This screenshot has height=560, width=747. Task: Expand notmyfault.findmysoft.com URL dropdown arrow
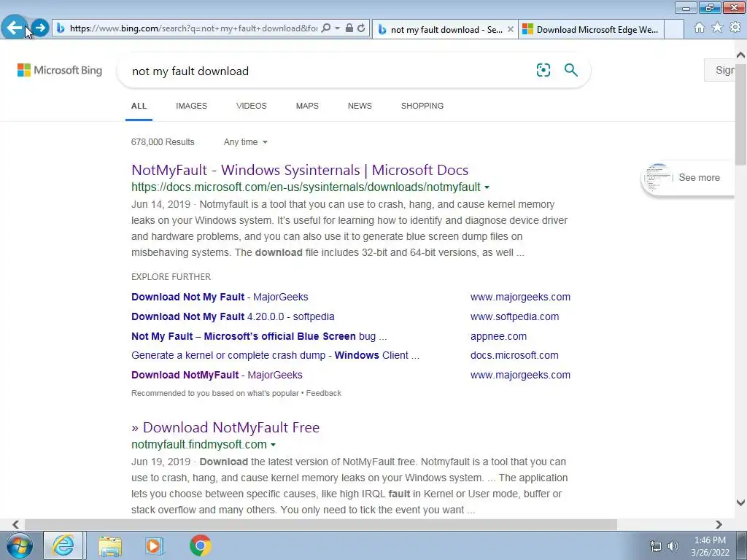tap(273, 445)
